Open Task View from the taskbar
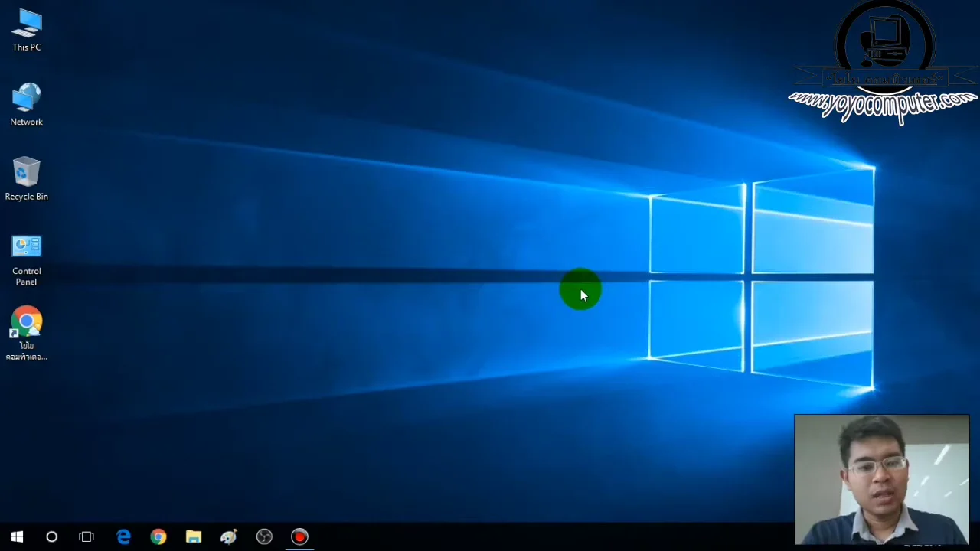The width and height of the screenshot is (980, 551). [x=87, y=537]
